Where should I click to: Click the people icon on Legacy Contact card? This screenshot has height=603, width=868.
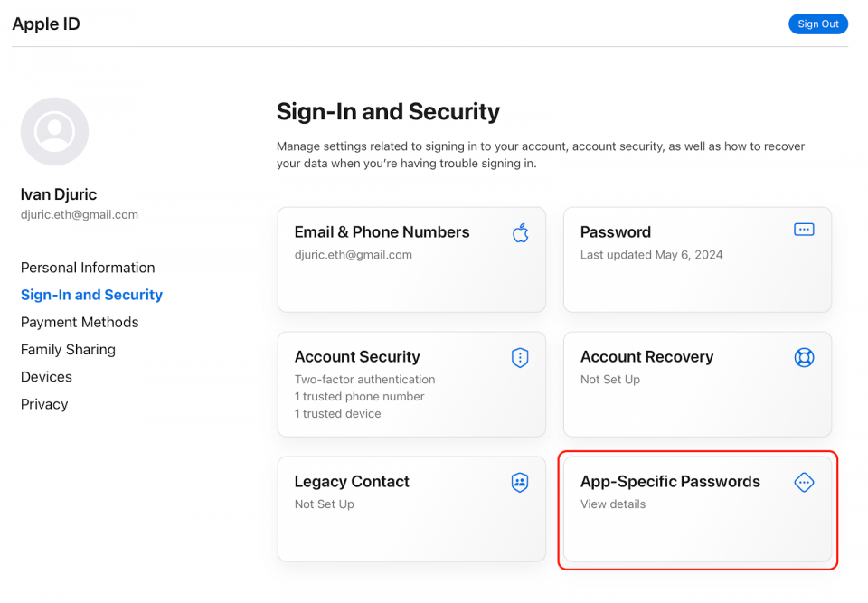(x=520, y=482)
